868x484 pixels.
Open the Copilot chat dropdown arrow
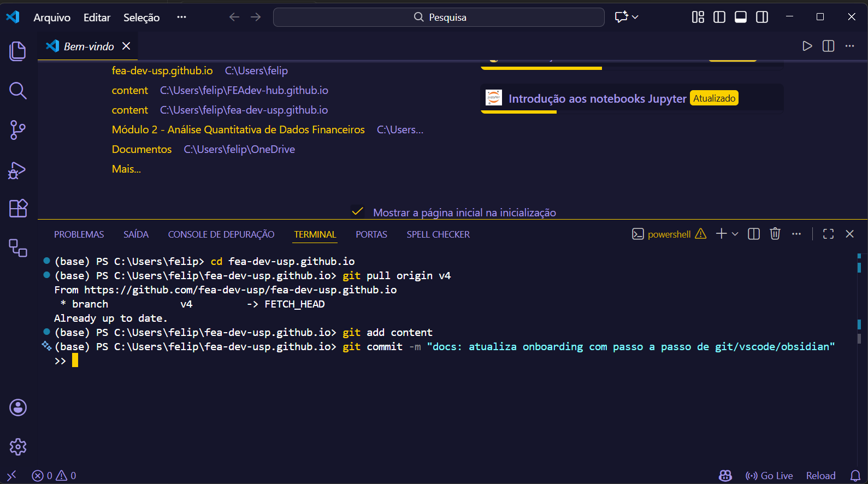tap(635, 17)
